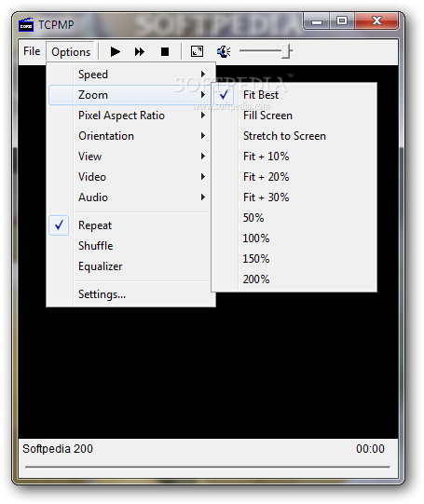Open Settings... from Options menu
Viewport: 424px width, 504px height.
click(x=130, y=294)
